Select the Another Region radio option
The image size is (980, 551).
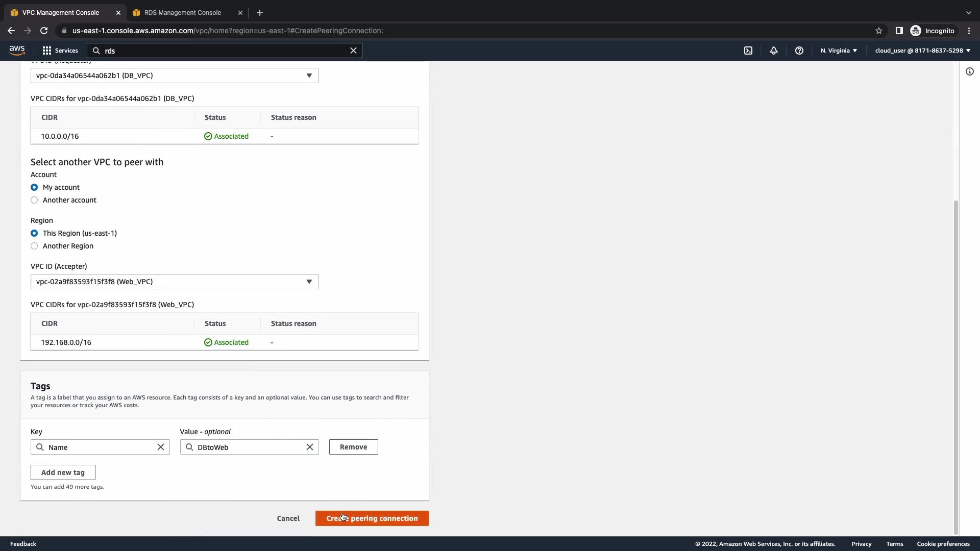[34, 246]
